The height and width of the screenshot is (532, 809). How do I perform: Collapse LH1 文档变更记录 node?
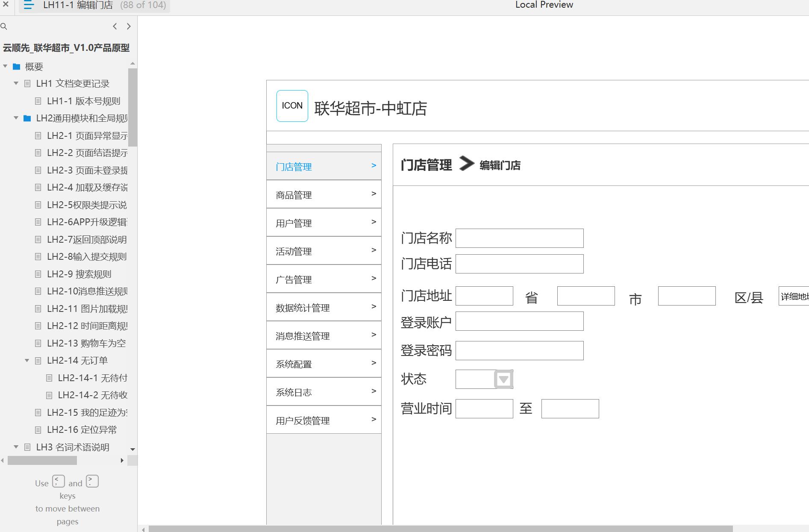[16, 83]
